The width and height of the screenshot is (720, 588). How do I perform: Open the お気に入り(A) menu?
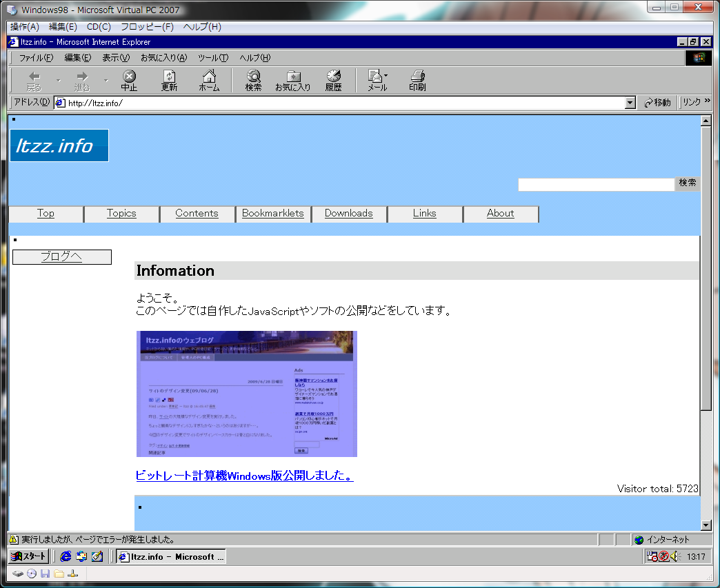coord(164,58)
